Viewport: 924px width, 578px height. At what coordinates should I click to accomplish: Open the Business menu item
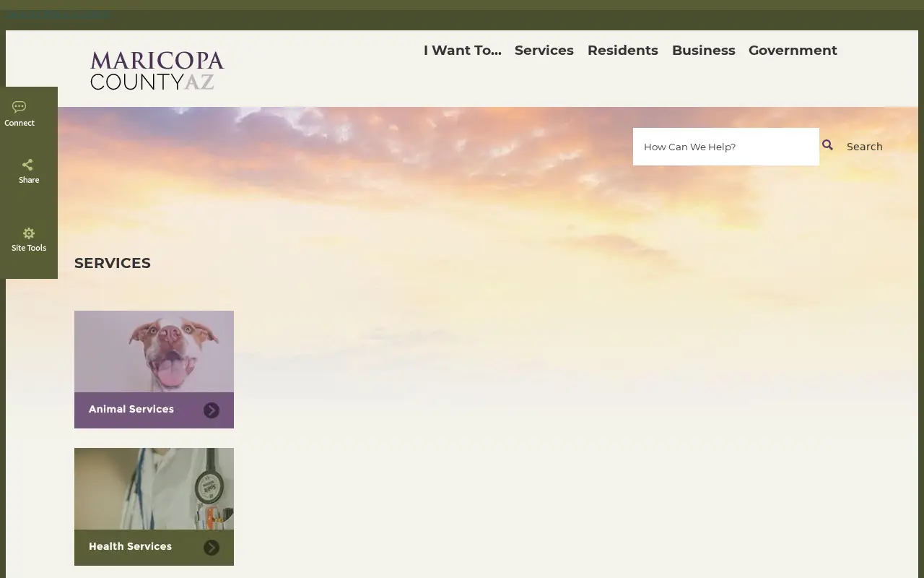pyautogui.click(x=704, y=51)
